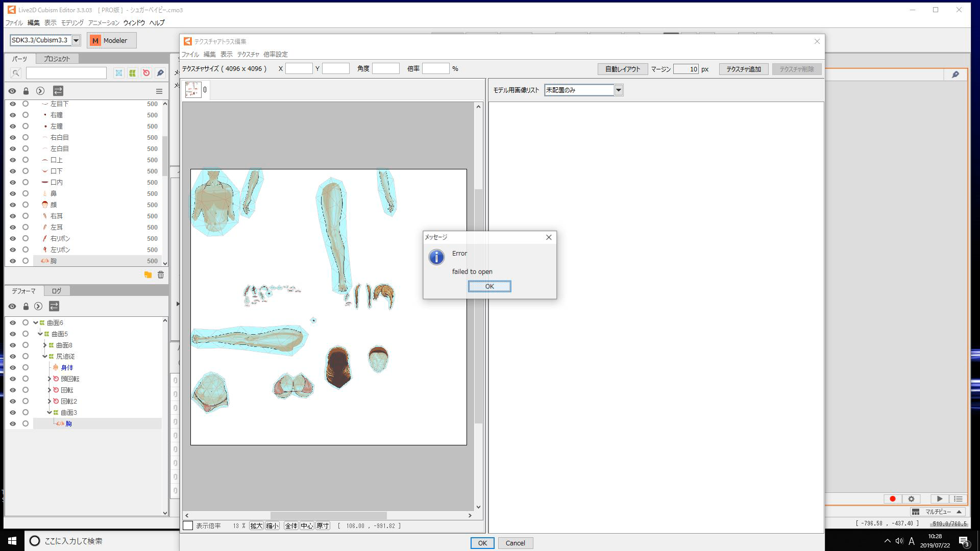The height and width of the screenshot is (551, 980).
Task: Click the 中心 center view button
Action: [307, 525]
